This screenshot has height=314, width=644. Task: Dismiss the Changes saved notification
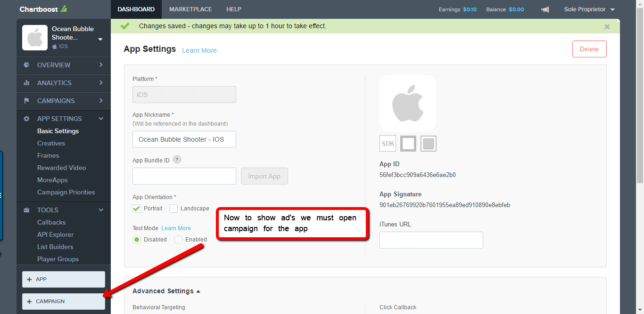pos(607,27)
